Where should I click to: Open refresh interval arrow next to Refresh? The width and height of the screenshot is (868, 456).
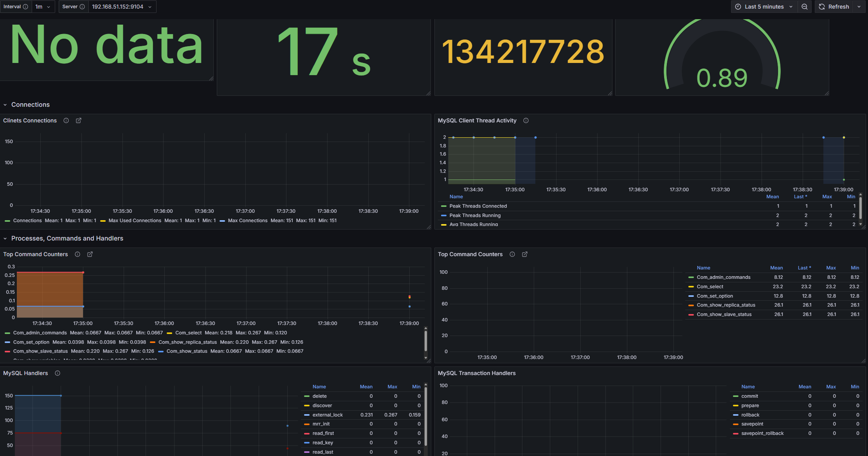pos(859,7)
